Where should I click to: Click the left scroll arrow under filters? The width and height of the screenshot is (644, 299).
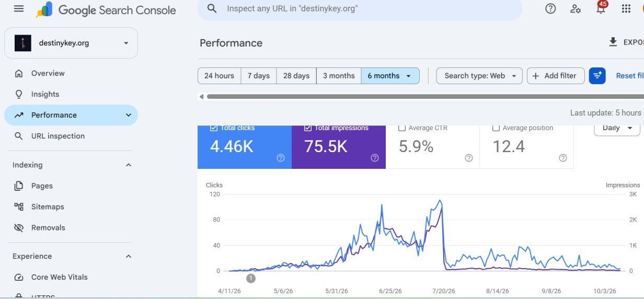201,96
